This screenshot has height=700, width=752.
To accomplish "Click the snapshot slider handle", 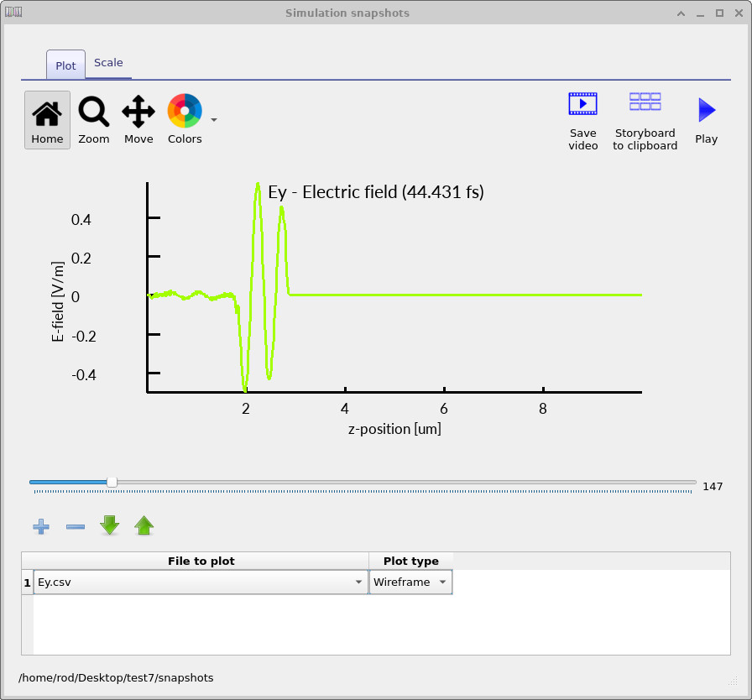I will coord(112,482).
